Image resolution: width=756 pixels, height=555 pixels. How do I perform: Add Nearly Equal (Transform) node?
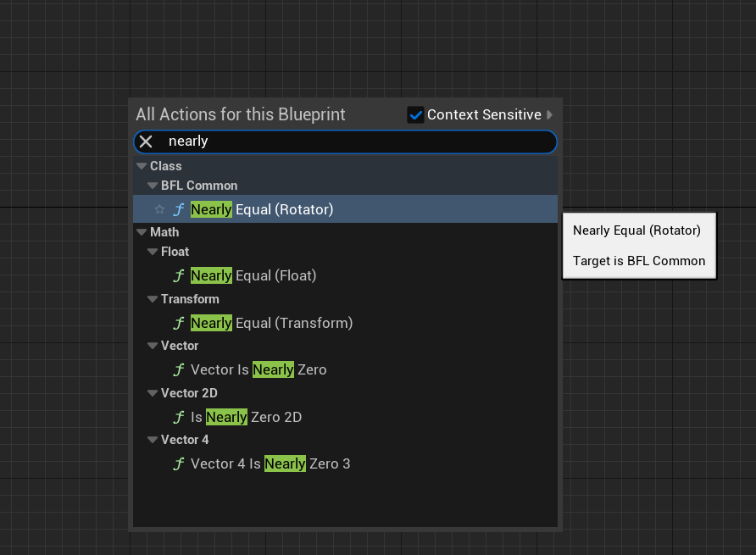tap(345, 323)
